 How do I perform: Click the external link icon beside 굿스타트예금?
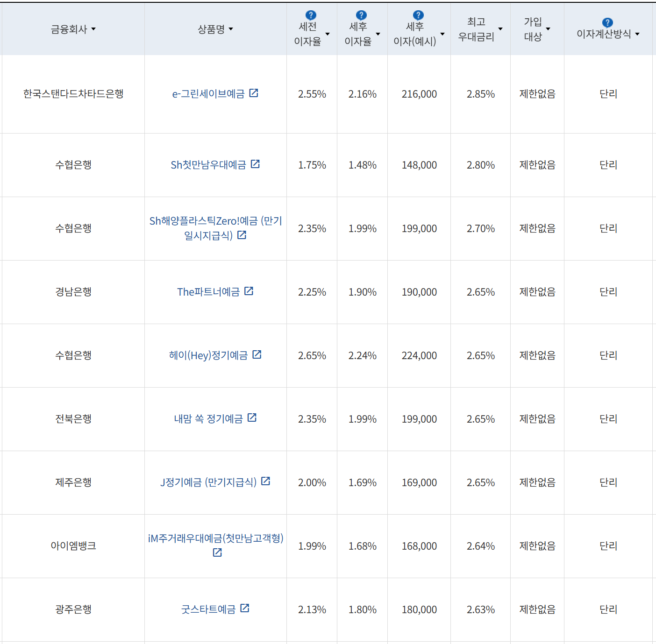coord(245,608)
